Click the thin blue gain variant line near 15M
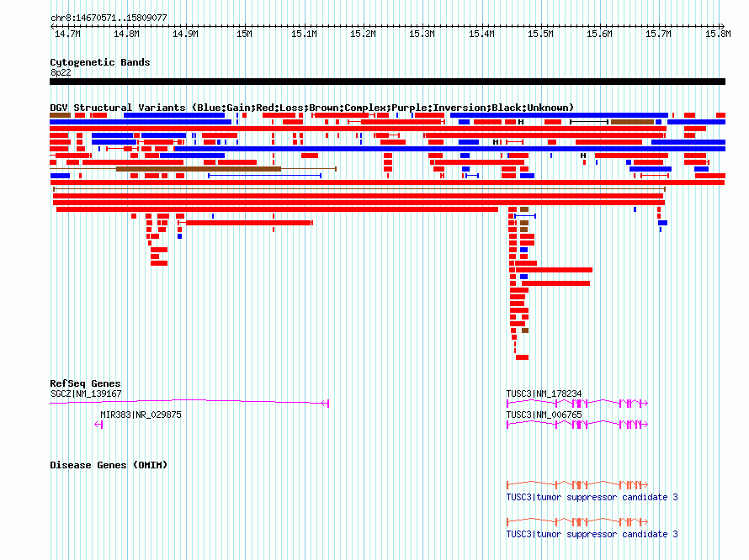Screen dimensions: 749x560 click(x=264, y=176)
